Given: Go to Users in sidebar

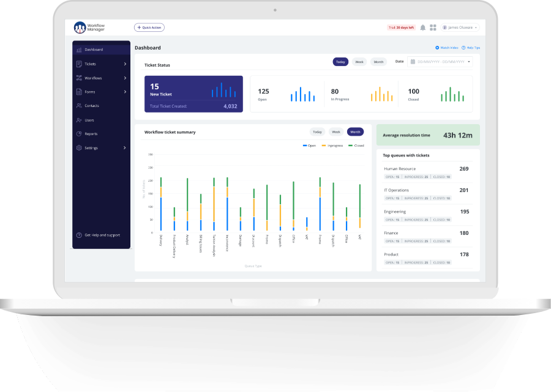Looking at the screenshot, I should [x=89, y=120].
